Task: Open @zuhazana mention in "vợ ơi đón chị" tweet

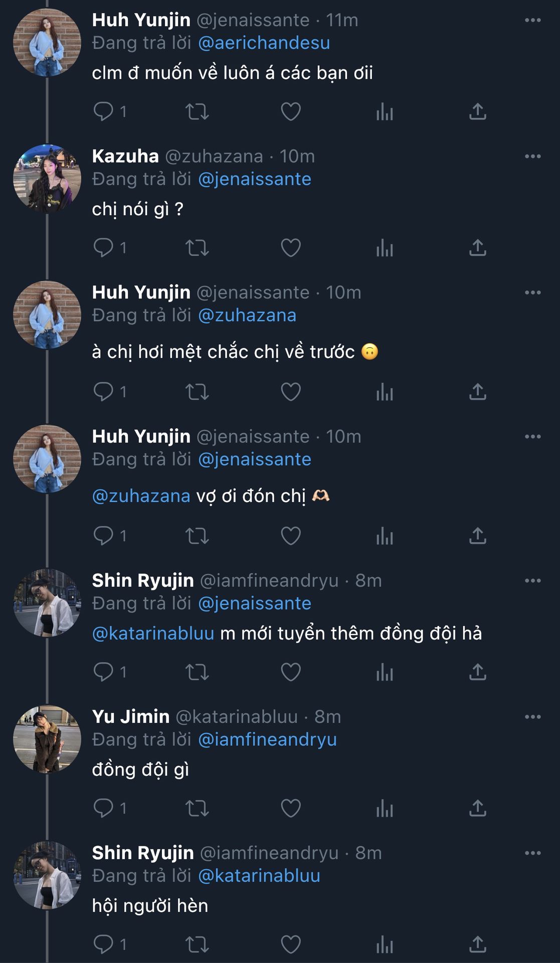Action: [x=141, y=496]
